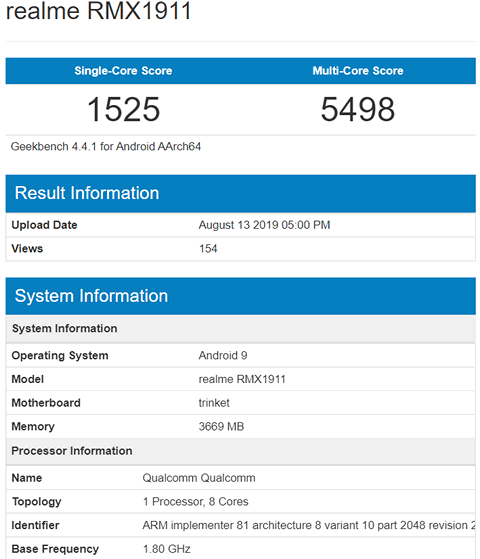Screen dimensions: 480x559
Task: Click the Upload Date label
Action: coord(44,225)
